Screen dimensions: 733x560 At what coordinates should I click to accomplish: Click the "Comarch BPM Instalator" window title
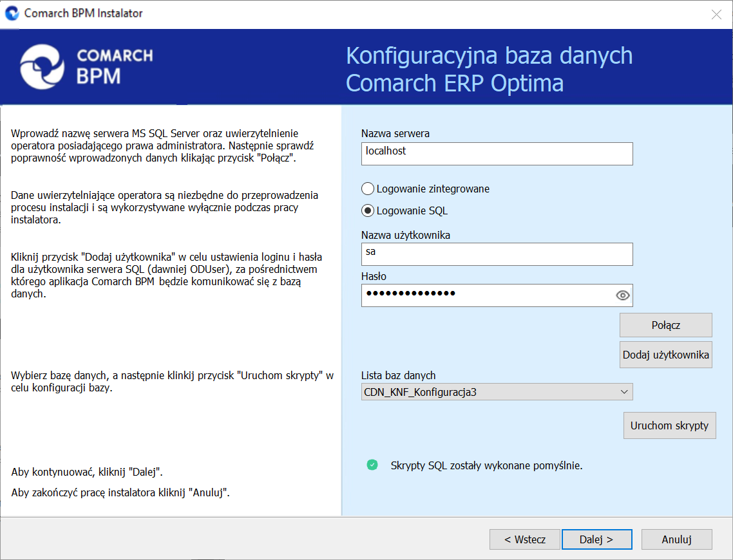click(83, 13)
